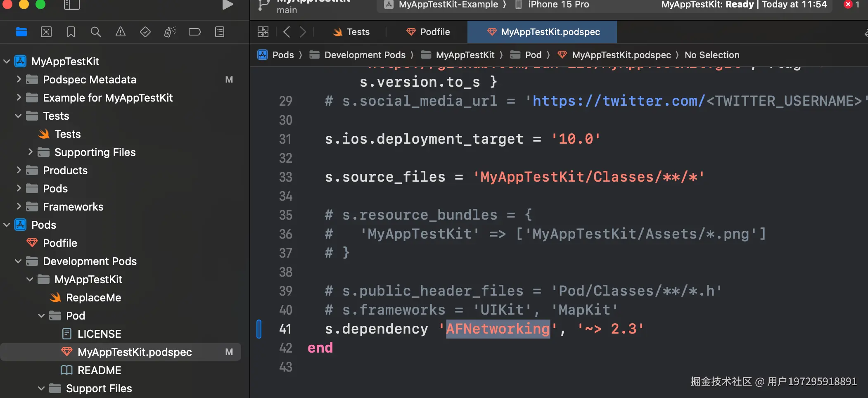868x398 pixels.
Task: Collapse the Pod folder
Action: (41, 316)
